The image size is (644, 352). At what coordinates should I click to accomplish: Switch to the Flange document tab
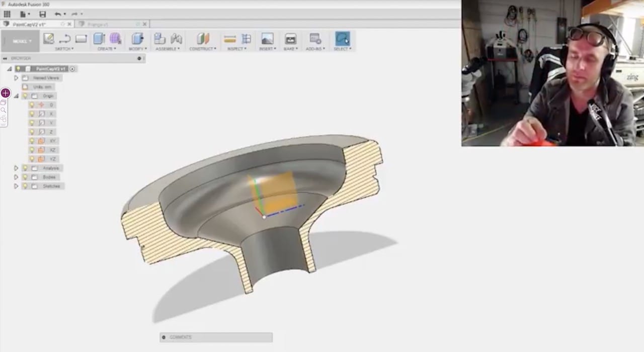106,24
